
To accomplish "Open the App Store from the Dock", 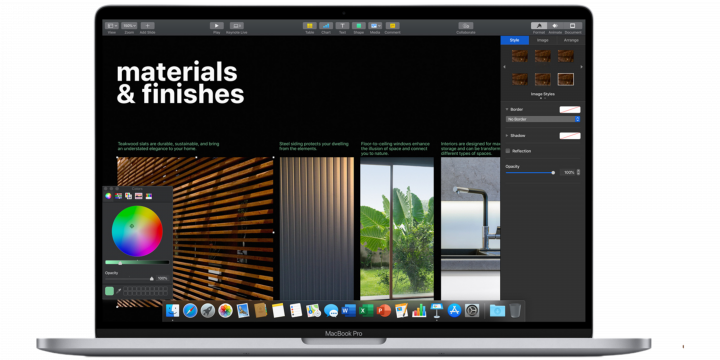I will coord(454,311).
